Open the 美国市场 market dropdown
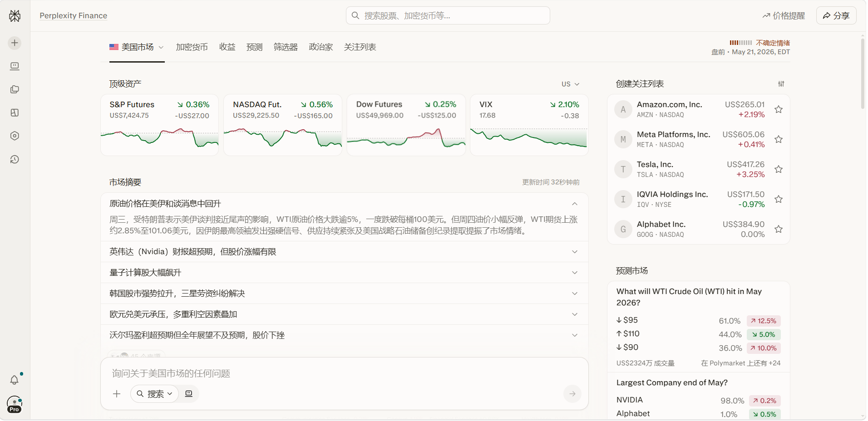Viewport: 868px width, 421px height. (x=137, y=47)
